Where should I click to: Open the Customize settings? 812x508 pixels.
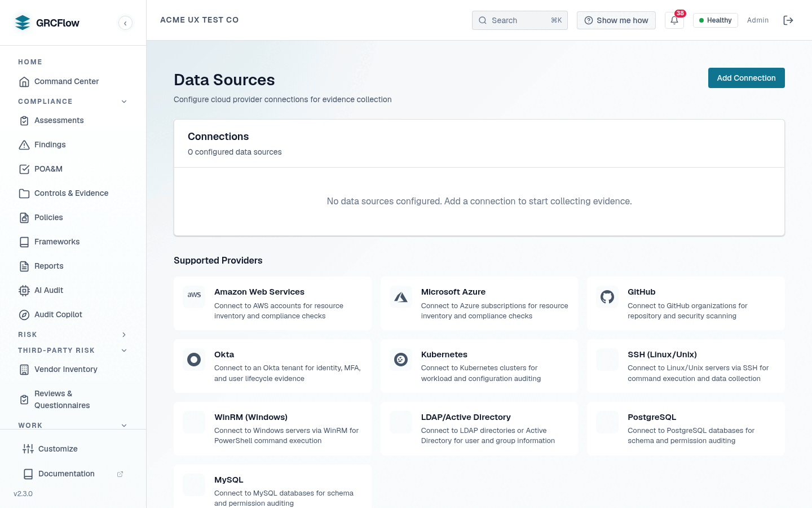pos(73,449)
